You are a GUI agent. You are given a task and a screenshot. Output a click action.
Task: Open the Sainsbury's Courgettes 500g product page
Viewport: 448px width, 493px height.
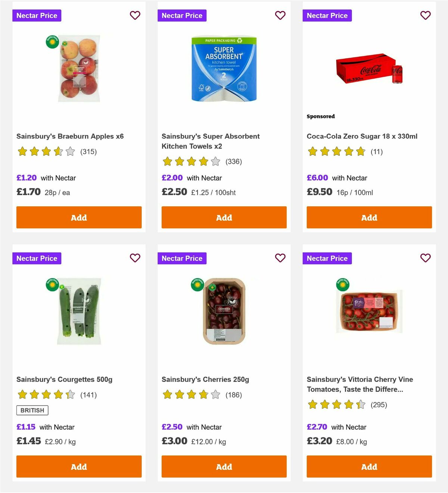(65, 379)
